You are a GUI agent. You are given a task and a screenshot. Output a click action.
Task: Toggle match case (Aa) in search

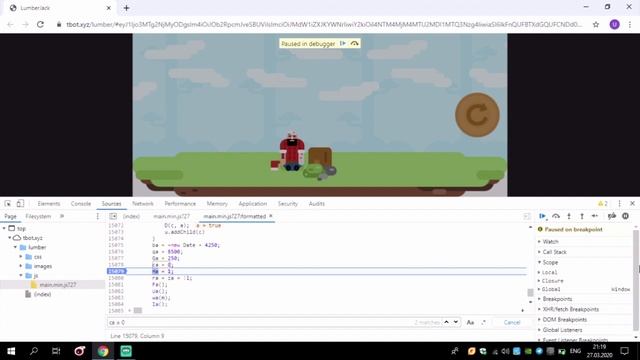(x=470, y=322)
